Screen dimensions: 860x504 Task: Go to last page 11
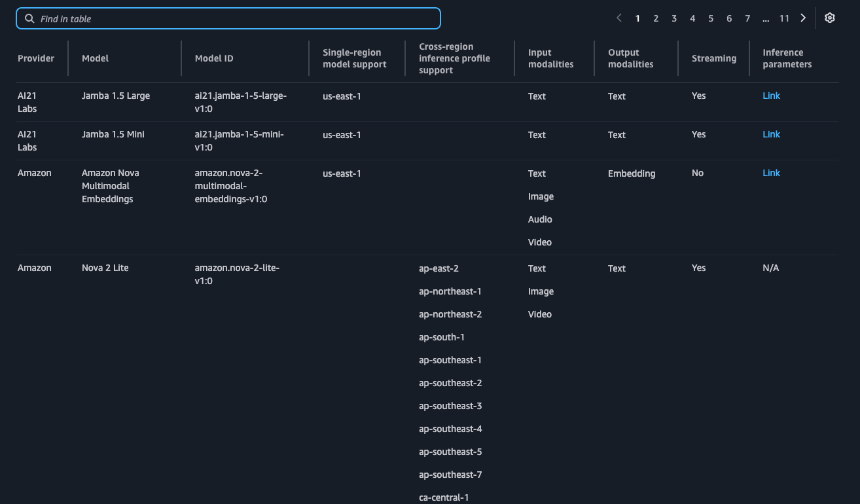(x=784, y=19)
